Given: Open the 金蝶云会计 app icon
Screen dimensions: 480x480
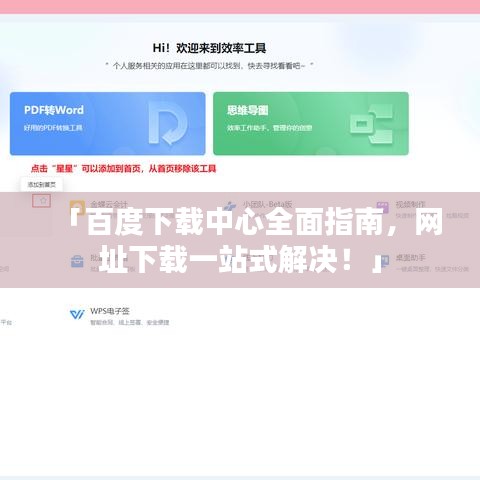Looking at the screenshot, I should click(77, 207).
